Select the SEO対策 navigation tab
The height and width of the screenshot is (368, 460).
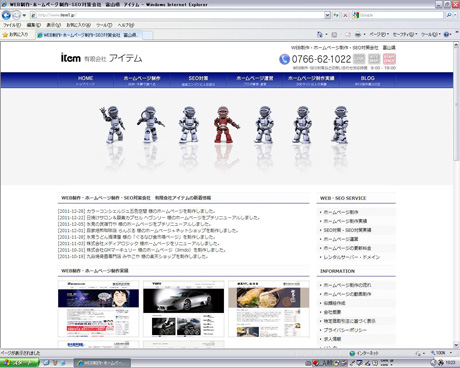[x=198, y=80]
